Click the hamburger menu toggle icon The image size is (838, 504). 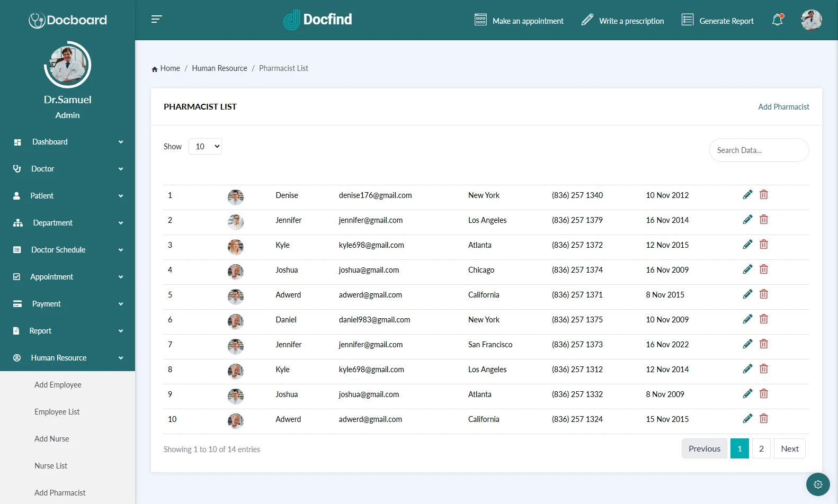(x=156, y=20)
